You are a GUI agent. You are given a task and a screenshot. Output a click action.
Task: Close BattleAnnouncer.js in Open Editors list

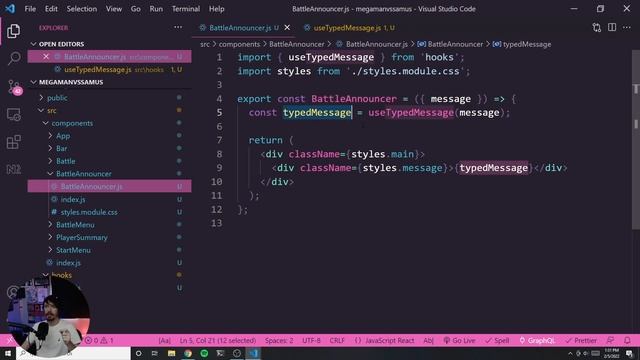46,57
